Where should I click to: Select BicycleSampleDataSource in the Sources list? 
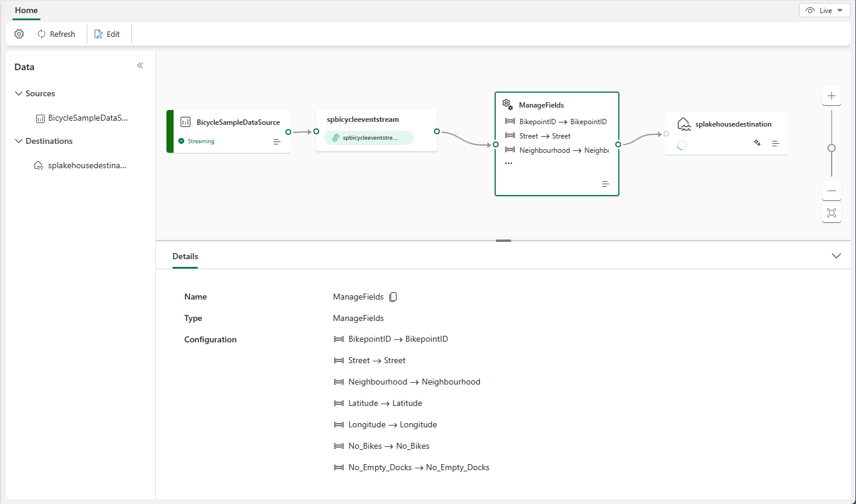click(87, 118)
